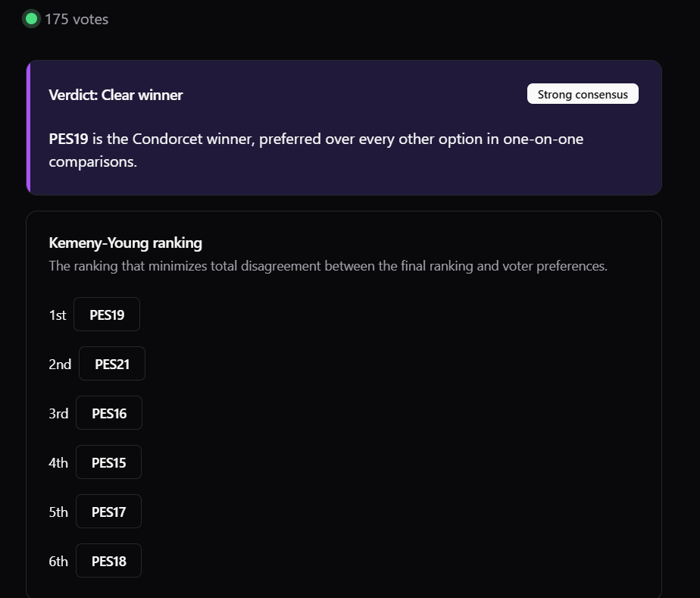700x598 pixels.
Task: Select the PES19 chip ranked 1st
Action: (x=107, y=315)
